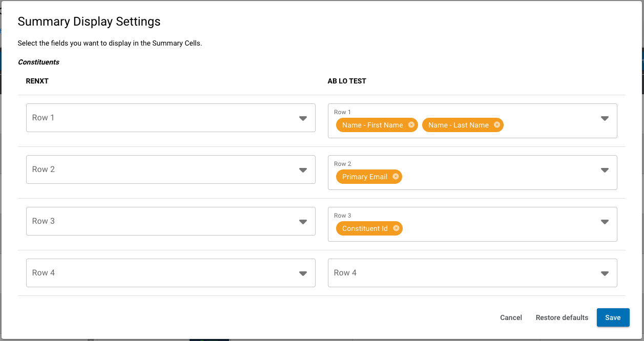This screenshot has width=644, height=341.
Task: Open the Row 1 dropdown under RENXT
Action: tap(302, 118)
